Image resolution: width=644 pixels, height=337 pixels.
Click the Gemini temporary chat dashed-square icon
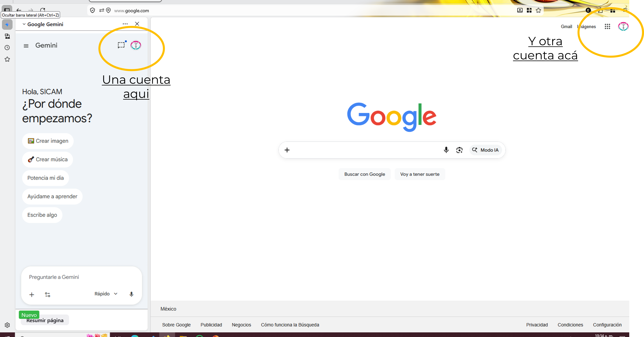[x=121, y=45]
